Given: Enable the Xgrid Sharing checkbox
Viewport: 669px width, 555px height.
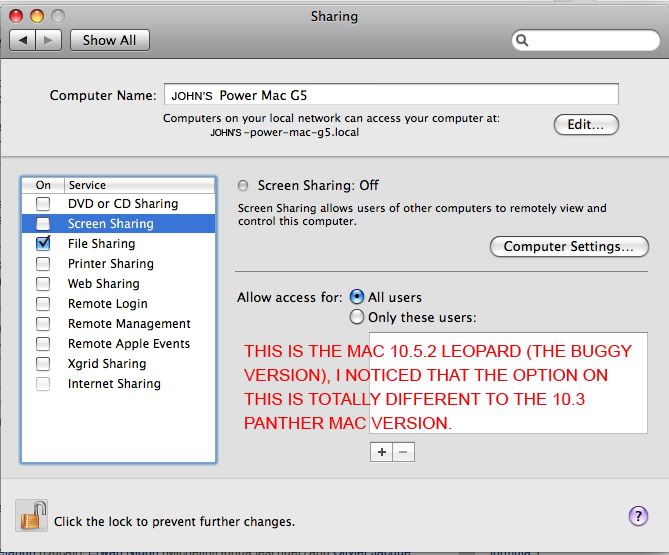Looking at the screenshot, I should coord(43,364).
